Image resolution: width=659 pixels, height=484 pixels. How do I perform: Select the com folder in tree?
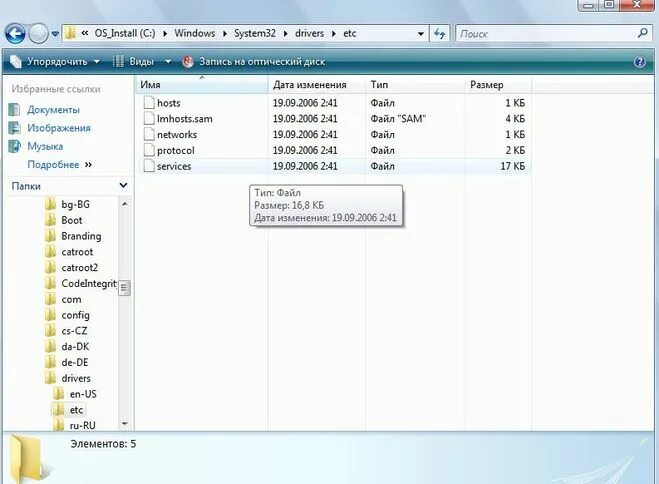coord(71,300)
